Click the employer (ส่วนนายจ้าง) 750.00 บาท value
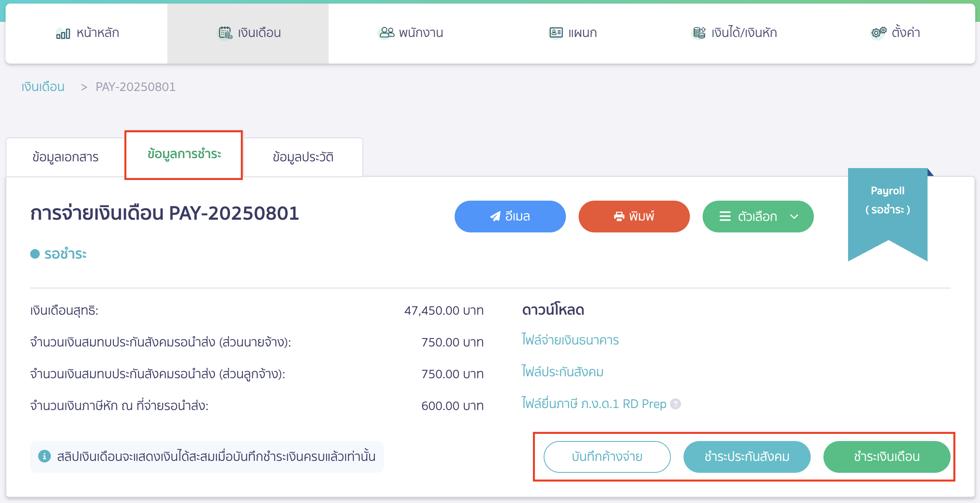The width and height of the screenshot is (980, 503). coord(452,342)
